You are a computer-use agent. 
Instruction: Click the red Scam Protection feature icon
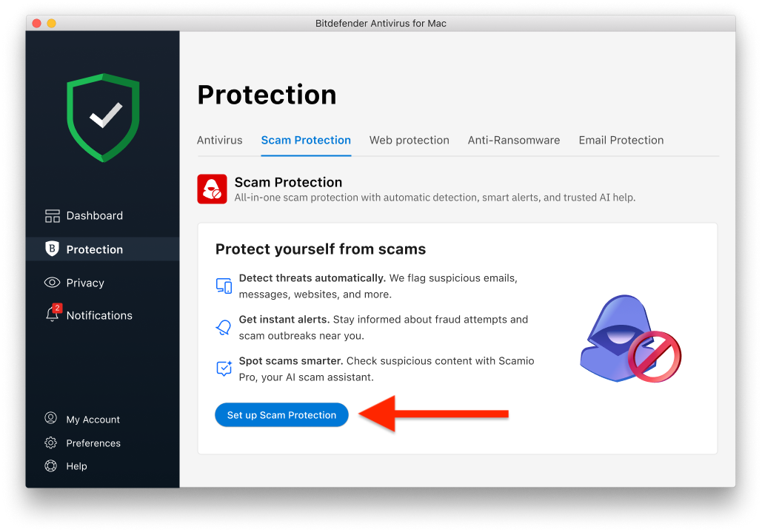[x=212, y=189]
